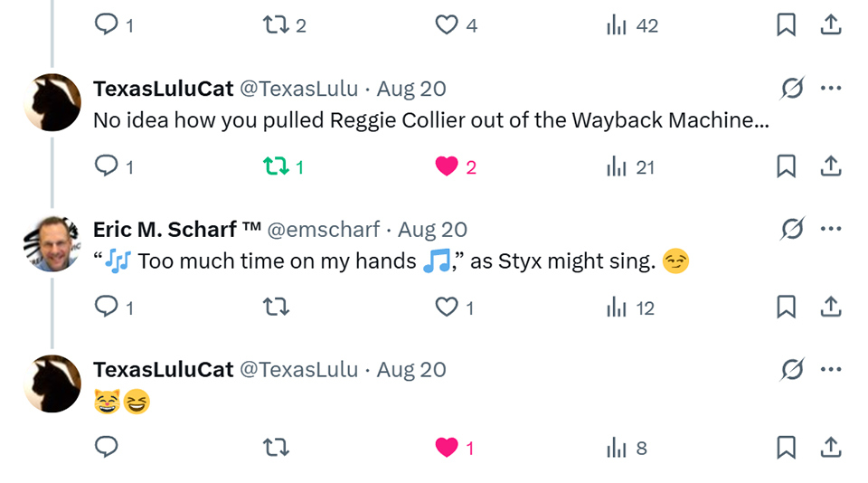
Task: Repost the "Too much time on my hands" tweet
Action: tap(275, 308)
